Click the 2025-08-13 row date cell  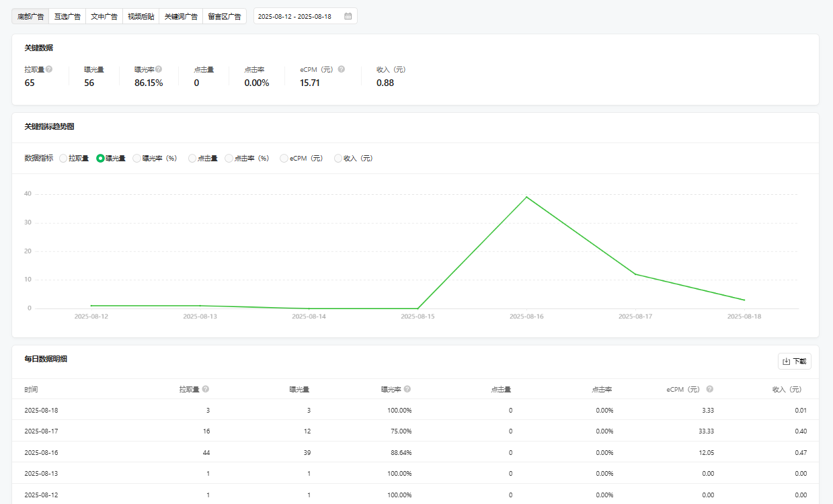(41, 474)
